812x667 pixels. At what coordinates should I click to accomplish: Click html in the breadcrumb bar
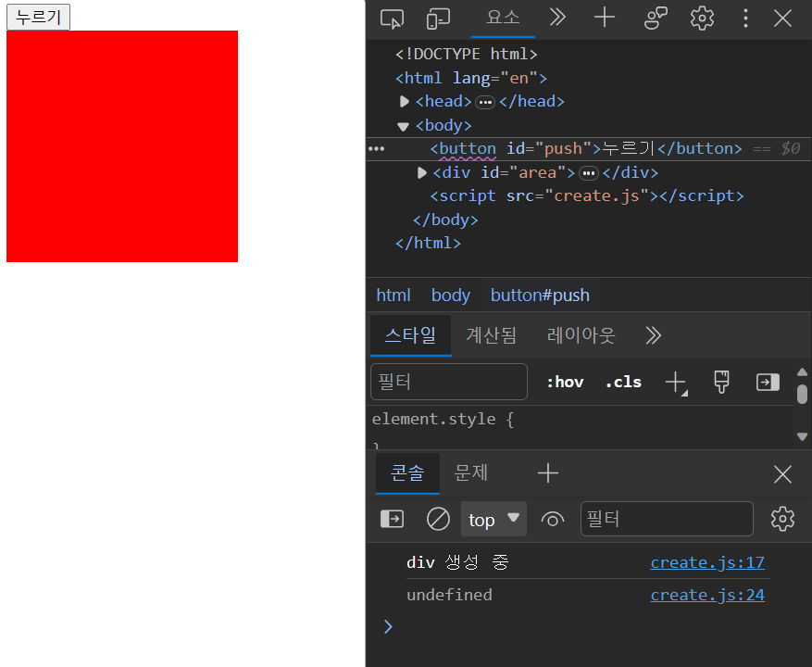pyautogui.click(x=394, y=296)
